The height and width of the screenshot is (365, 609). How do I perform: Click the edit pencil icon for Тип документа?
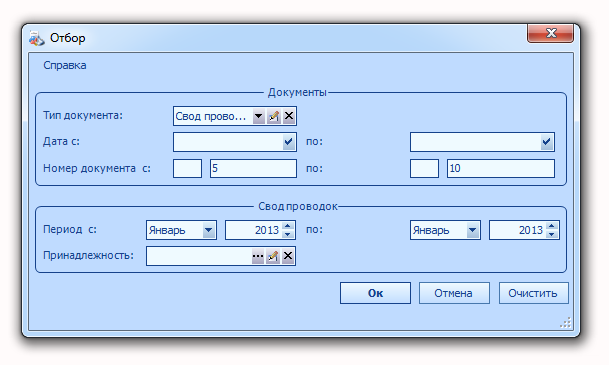pos(274,116)
